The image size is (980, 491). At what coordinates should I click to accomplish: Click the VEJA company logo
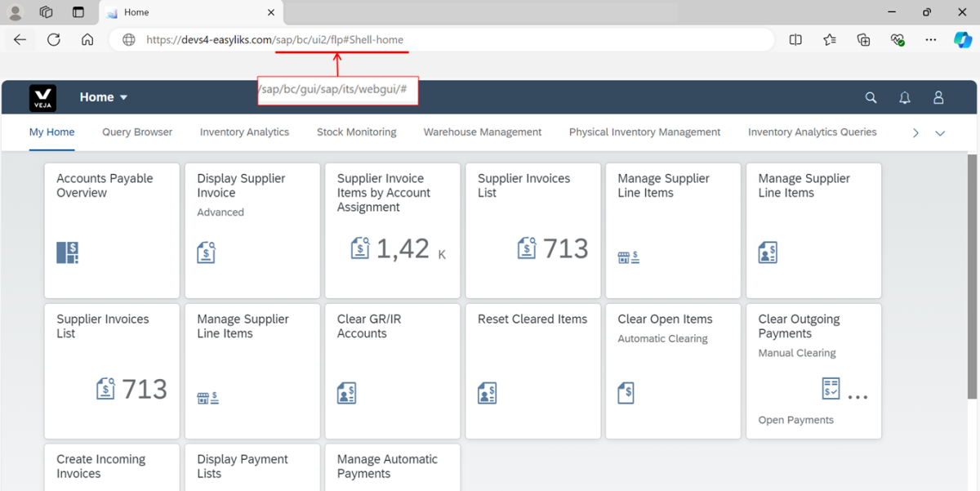[x=42, y=96]
